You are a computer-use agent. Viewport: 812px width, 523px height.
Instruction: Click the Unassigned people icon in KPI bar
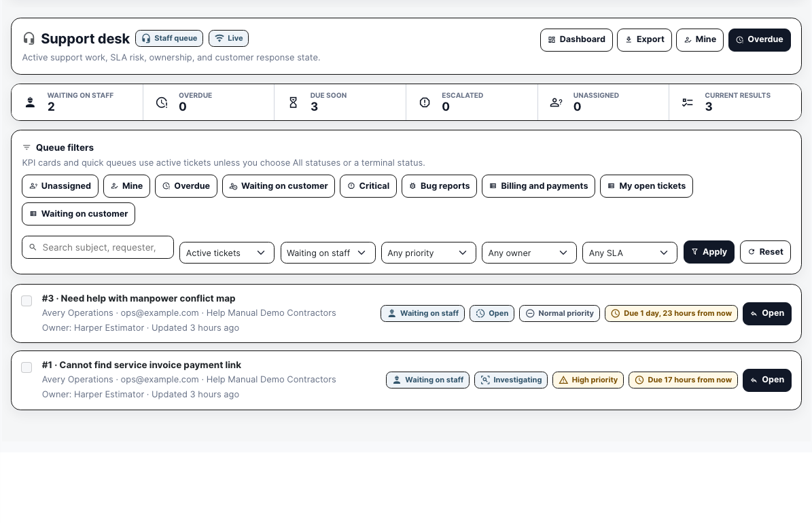pos(557,103)
